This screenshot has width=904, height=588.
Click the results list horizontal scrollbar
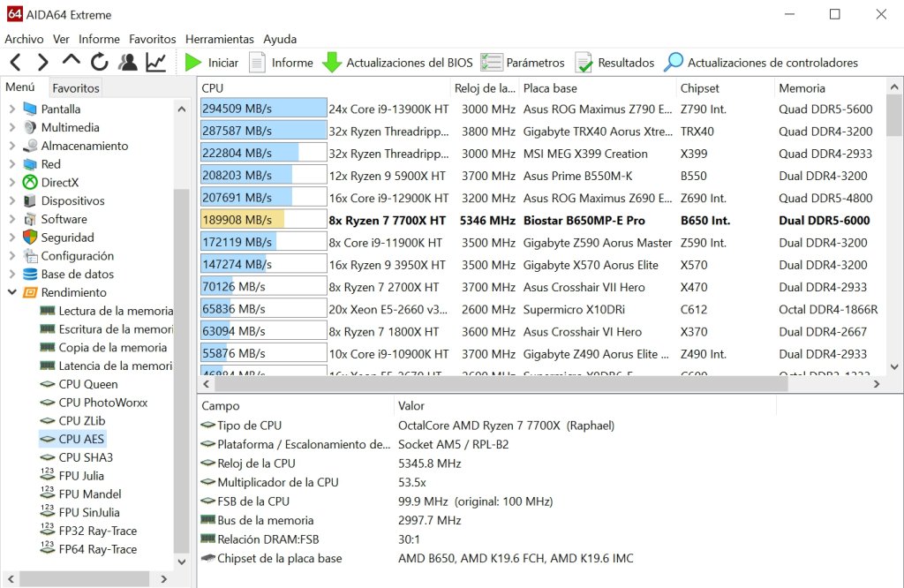(494, 384)
